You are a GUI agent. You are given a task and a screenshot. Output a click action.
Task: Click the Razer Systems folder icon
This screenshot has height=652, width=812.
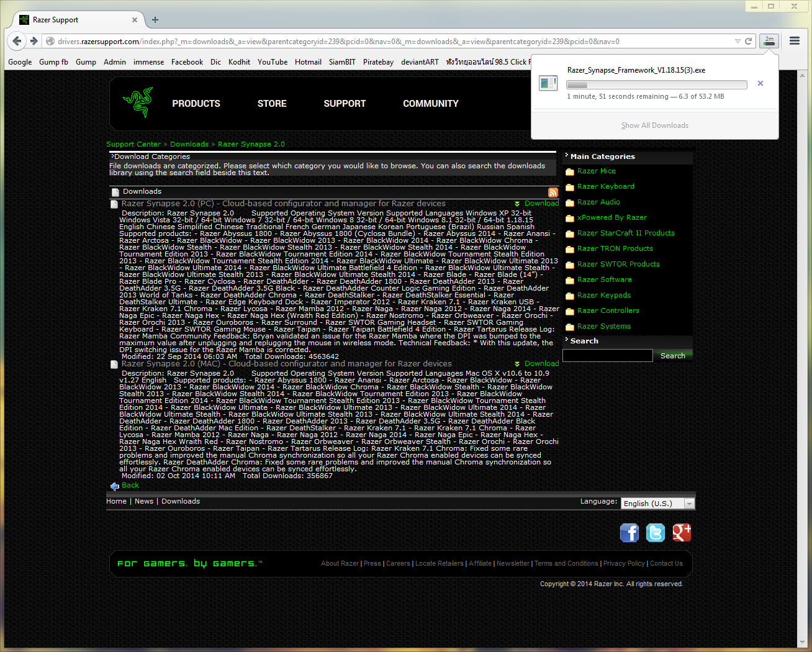point(570,327)
